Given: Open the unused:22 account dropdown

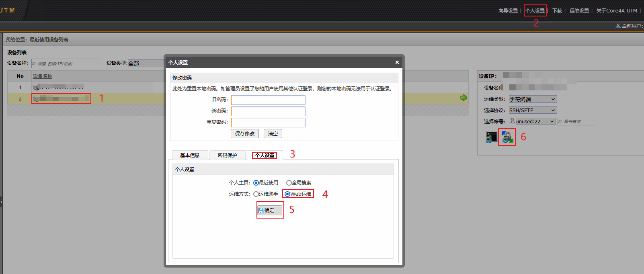Looking at the screenshot, I should point(535,121).
